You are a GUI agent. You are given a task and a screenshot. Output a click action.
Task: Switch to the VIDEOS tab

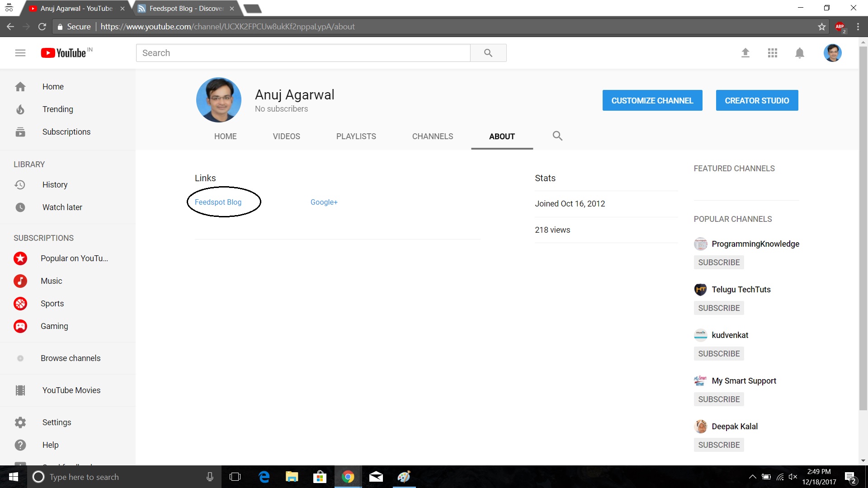point(287,136)
